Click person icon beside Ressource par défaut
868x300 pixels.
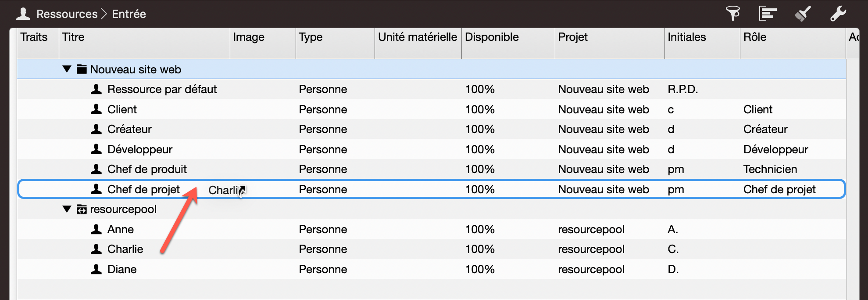pos(96,89)
